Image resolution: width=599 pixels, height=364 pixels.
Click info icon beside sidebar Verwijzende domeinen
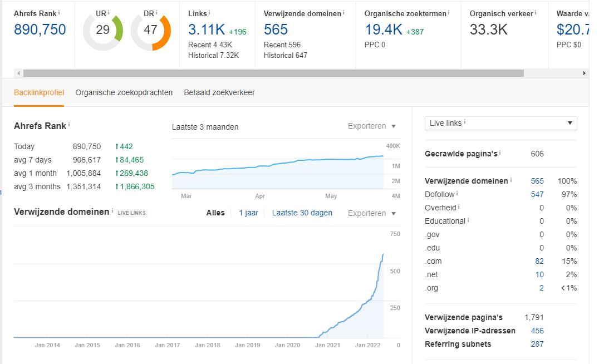tap(511, 180)
